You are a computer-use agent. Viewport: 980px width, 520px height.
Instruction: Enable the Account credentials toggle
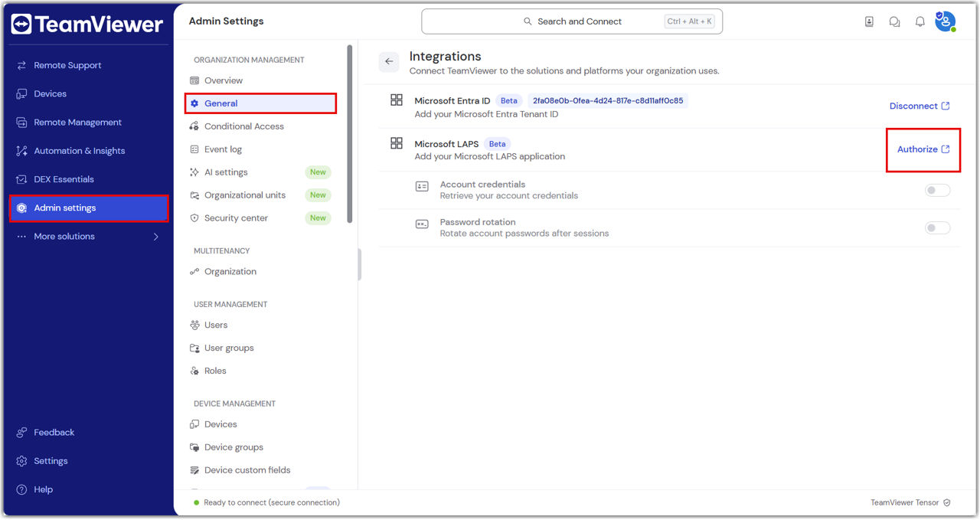(937, 190)
